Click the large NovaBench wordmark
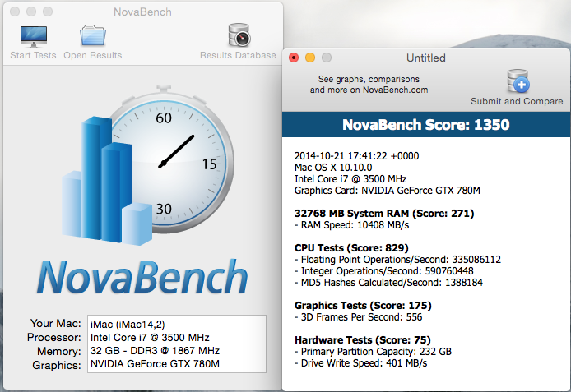 [x=142, y=276]
